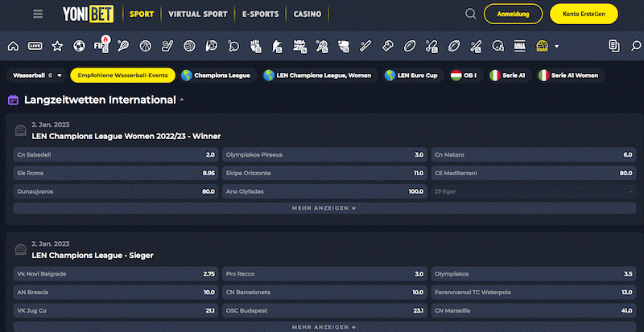644x332 pixels.
Task: Bet on Cn Sabadell at 2.0
Action: pyautogui.click(x=116, y=154)
